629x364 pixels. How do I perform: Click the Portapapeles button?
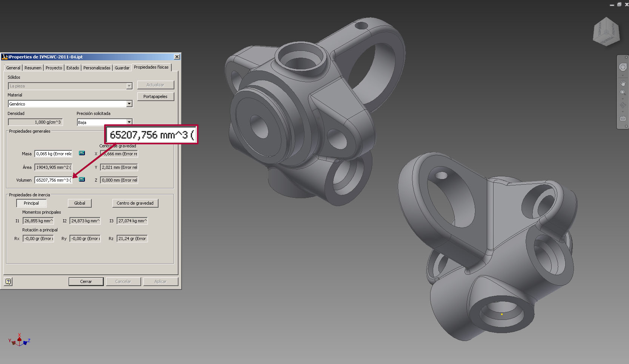click(155, 96)
